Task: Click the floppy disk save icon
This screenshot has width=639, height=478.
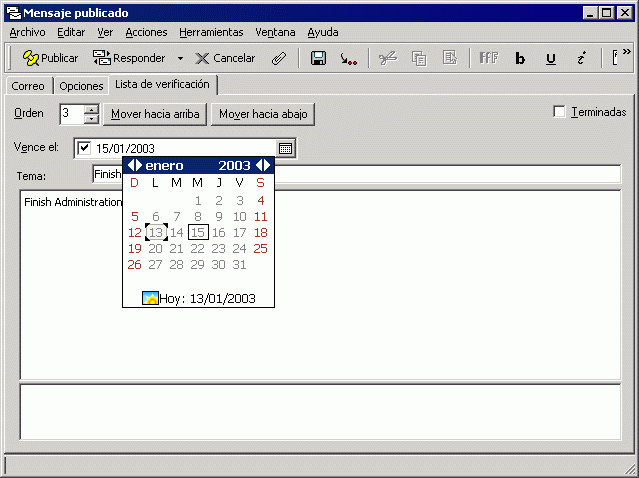Action: [x=318, y=58]
